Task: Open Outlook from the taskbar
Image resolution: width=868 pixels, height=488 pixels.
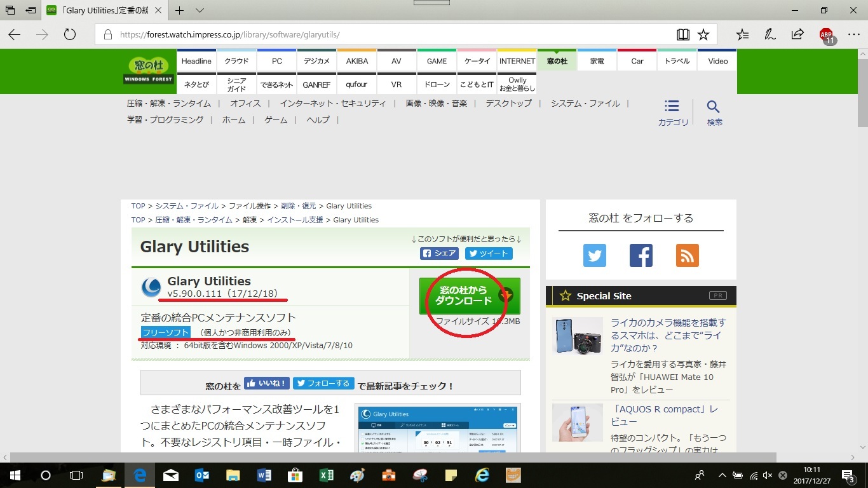Action: coord(202,475)
